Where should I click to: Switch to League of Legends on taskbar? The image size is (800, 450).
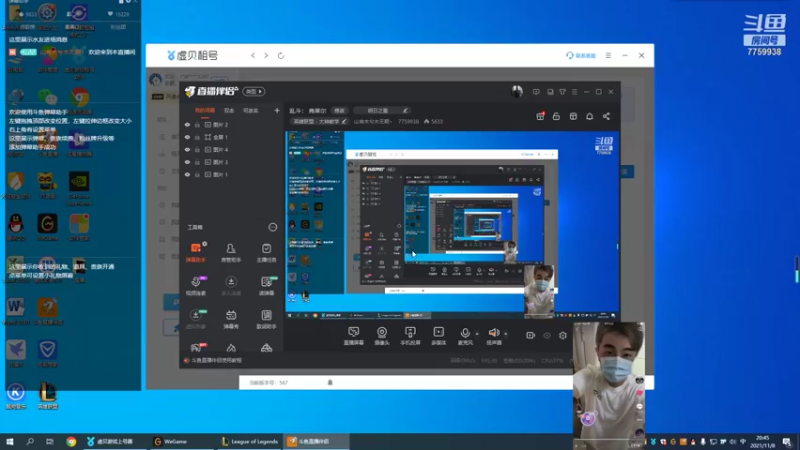tap(249, 441)
